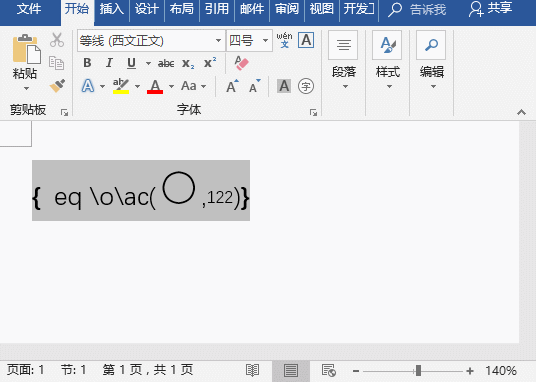Switch to the 插入 Insert tab
The width and height of the screenshot is (536, 382).
pyautogui.click(x=111, y=9)
